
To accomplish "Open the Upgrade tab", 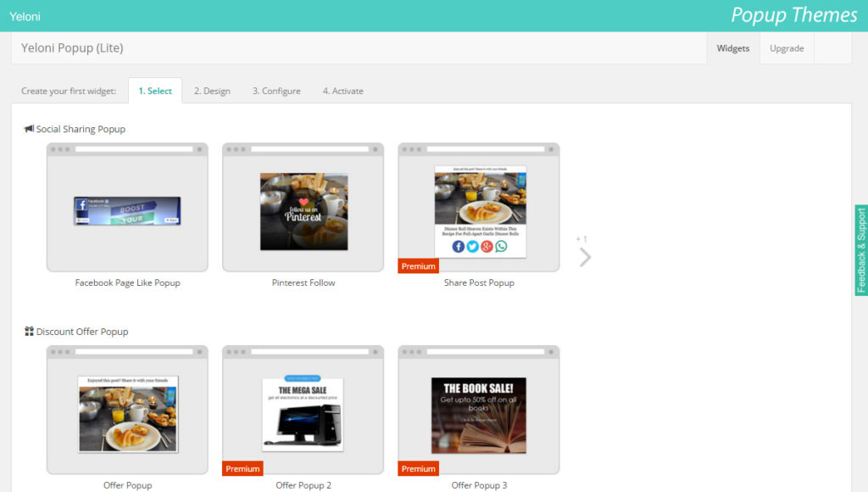I will [787, 48].
